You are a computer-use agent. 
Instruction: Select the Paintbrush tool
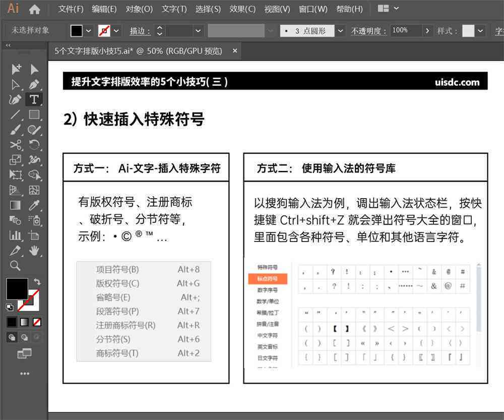tap(15, 130)
